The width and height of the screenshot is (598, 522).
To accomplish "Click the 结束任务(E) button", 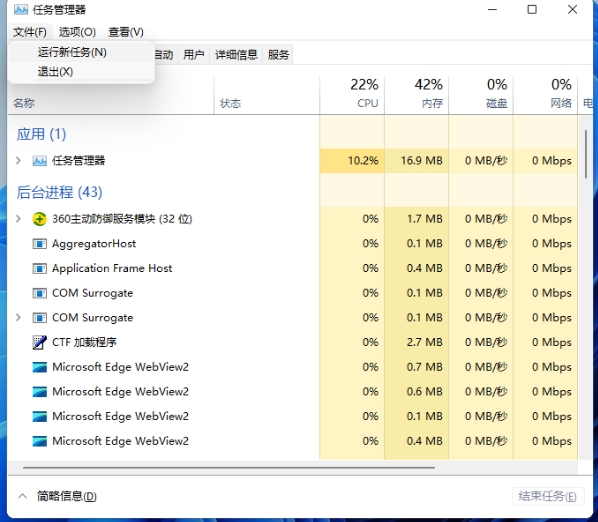I will (548, 496).
